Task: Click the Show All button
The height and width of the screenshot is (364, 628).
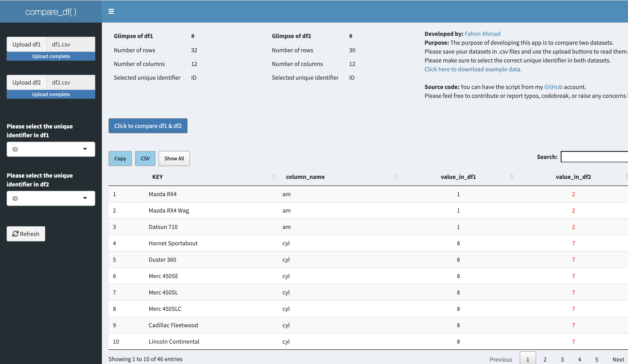Action: [x=174, y=159]
